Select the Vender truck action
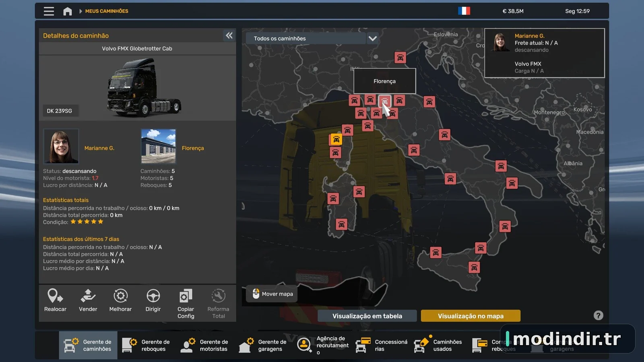The image size is (644, 362). [88, 300]
